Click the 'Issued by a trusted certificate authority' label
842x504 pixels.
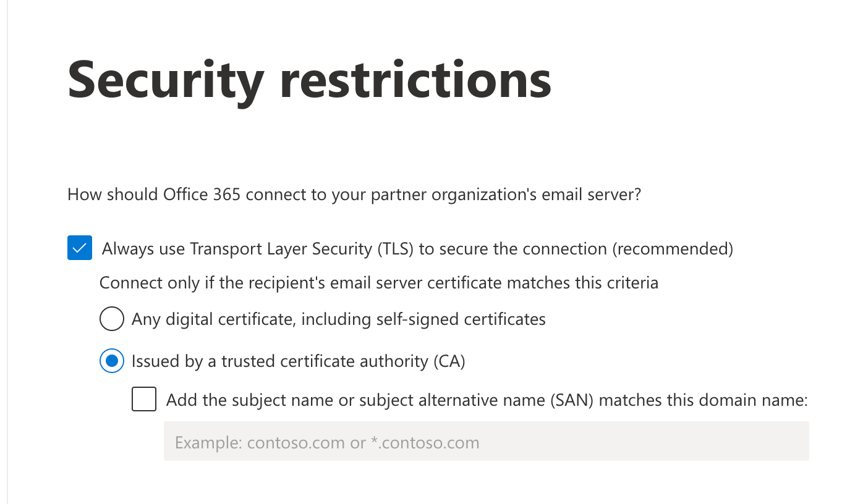coord(278,361)
